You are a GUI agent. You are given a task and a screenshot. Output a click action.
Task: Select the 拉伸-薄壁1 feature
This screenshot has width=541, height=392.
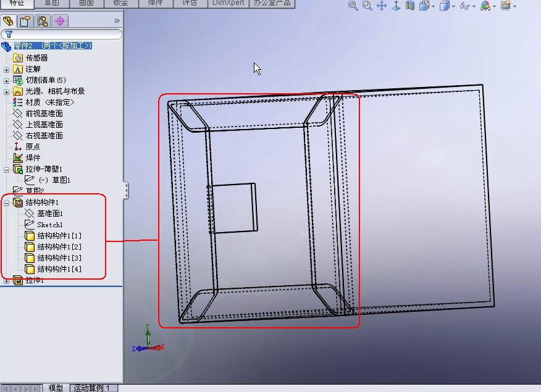[44, 169]
